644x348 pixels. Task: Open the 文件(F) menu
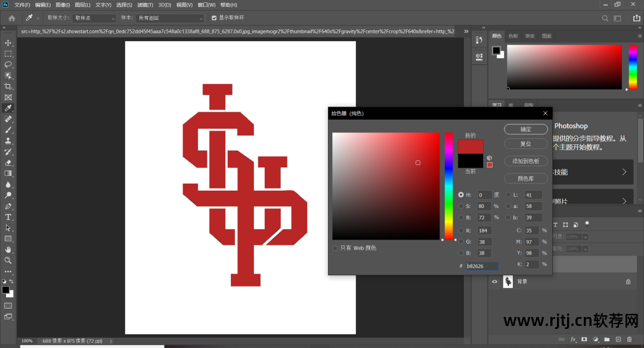click(x=22, y=5)
